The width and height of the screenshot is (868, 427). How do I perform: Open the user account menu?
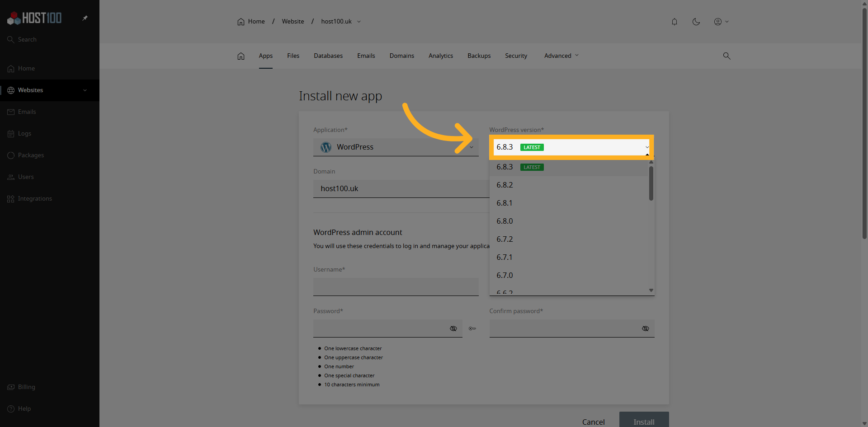[721, 22]
